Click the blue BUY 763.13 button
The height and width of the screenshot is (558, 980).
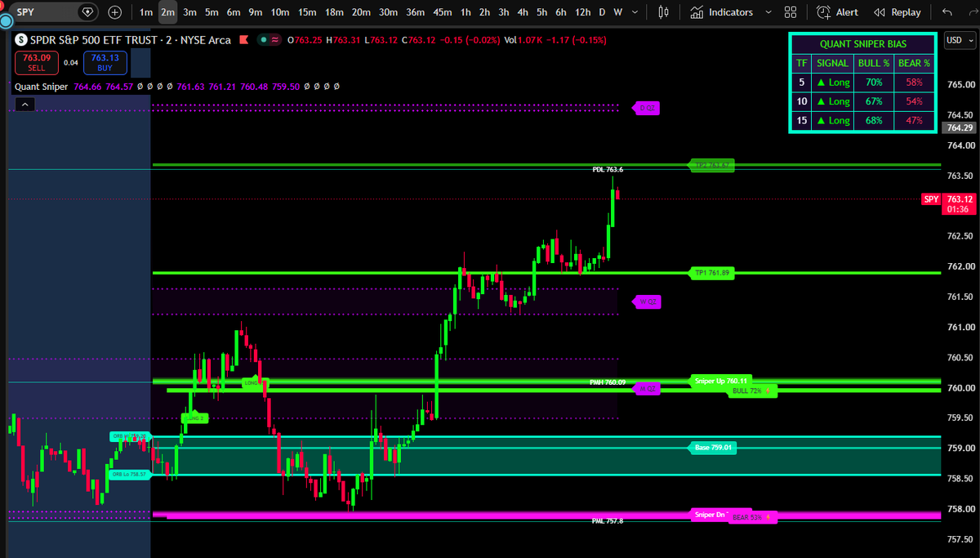click(105, 62)
